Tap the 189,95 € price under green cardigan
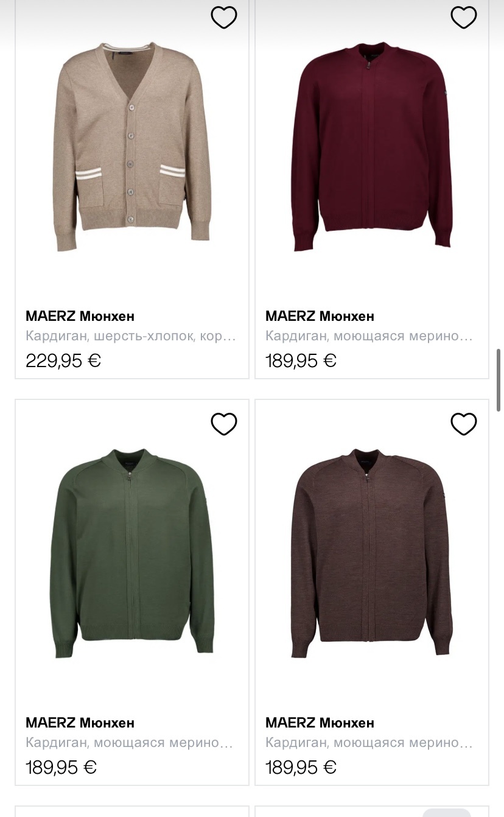The image size is (504, 817). (61, 767)
